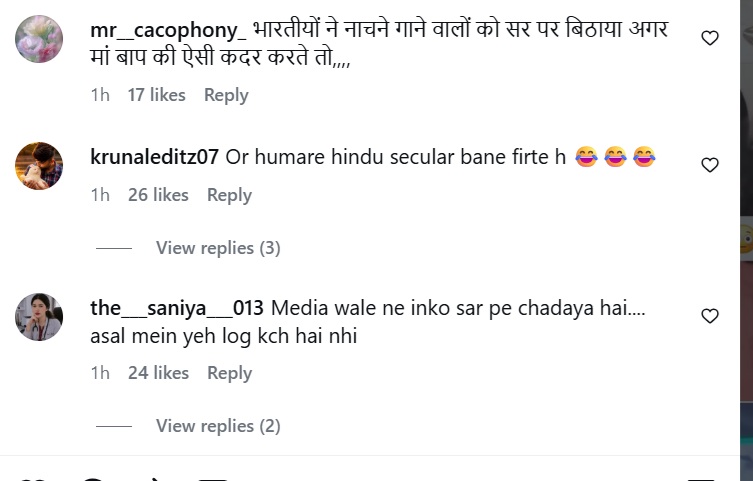
Task: Click the 1h timestamp on krunaleditz07's comment
Action: point(100,195)
